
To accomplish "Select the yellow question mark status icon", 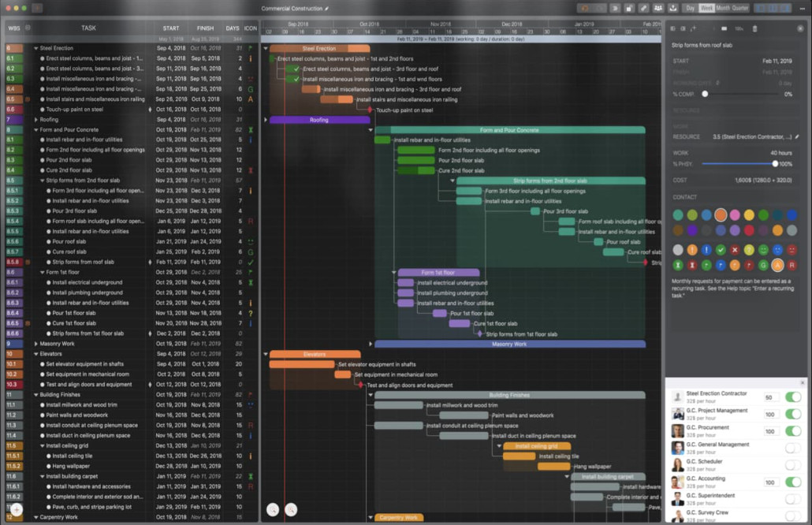I will [x=749, y=250].
